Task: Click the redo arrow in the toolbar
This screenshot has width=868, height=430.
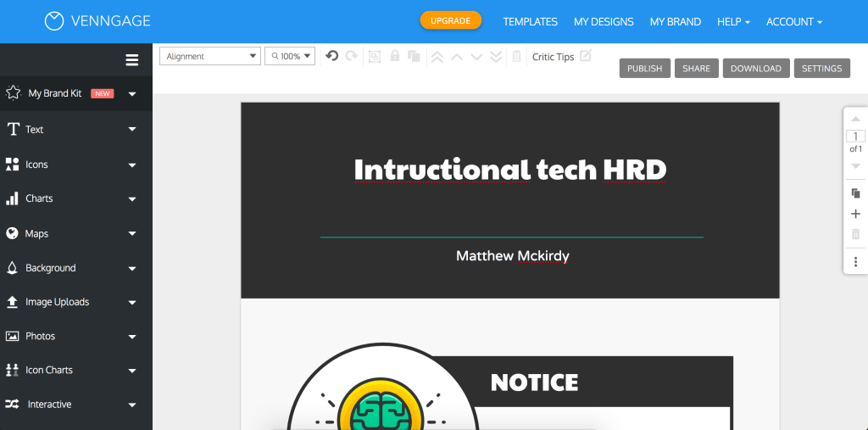Action: click(x=351, y=56)
